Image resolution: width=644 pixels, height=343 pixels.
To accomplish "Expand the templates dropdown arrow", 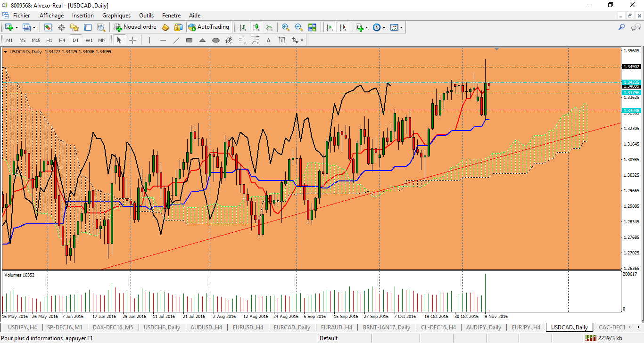I will pos(402,27).
